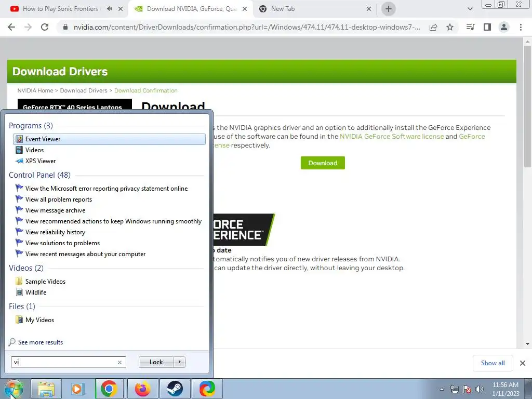This screenshot has width=532, height=399.
Task: Bookmark this page with the star
Action: click(x=450, y=27)
